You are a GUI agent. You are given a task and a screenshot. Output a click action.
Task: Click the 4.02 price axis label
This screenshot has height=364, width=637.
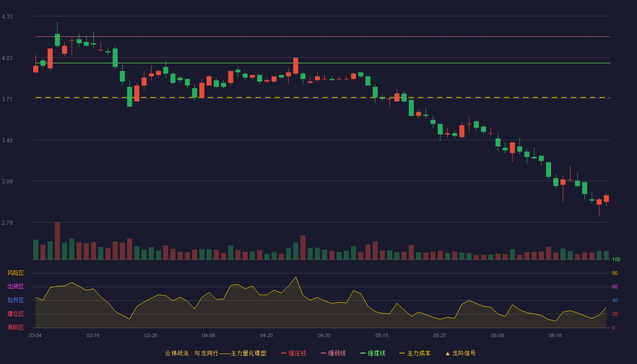coord(7,58)
